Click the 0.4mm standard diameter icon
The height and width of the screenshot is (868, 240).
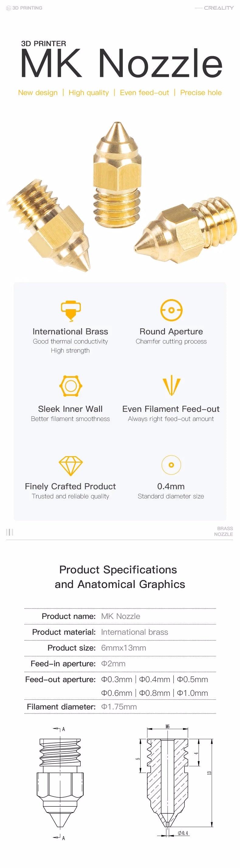(171, 465)
